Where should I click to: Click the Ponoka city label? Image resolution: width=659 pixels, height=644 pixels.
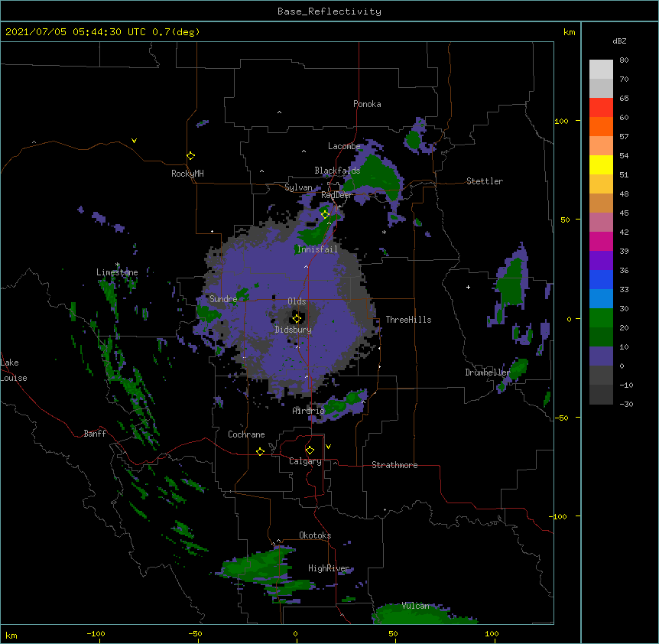point(367,104)
